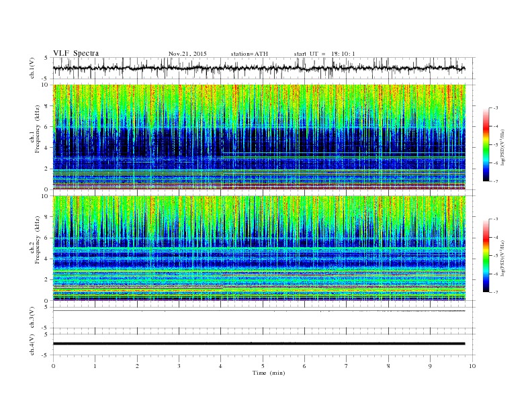The width and height of the screenshot is (532, 411).
Task: Click the ch.1 colorbar "log(PSD)" label
Action: [x=503, y=148]
